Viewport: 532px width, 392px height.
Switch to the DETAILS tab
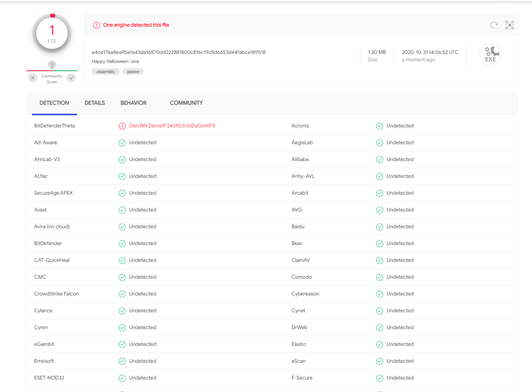click(x=95, y=103)
